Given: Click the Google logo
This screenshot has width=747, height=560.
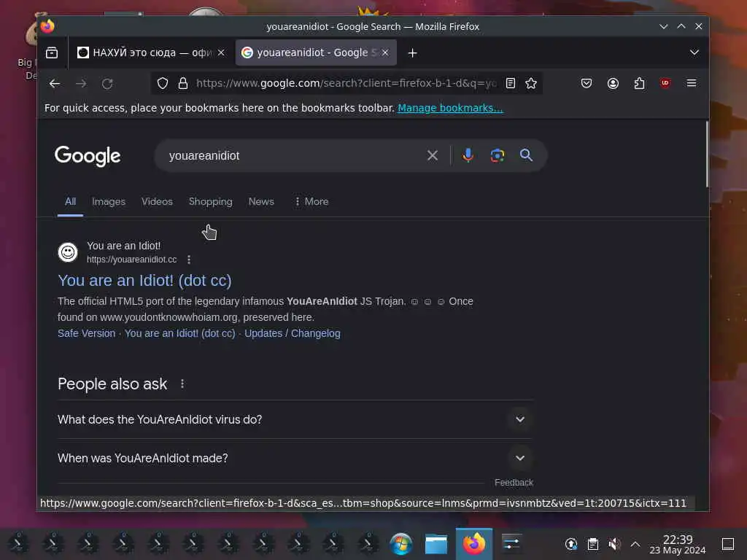Looking at the screenshot, I should 88,156.
